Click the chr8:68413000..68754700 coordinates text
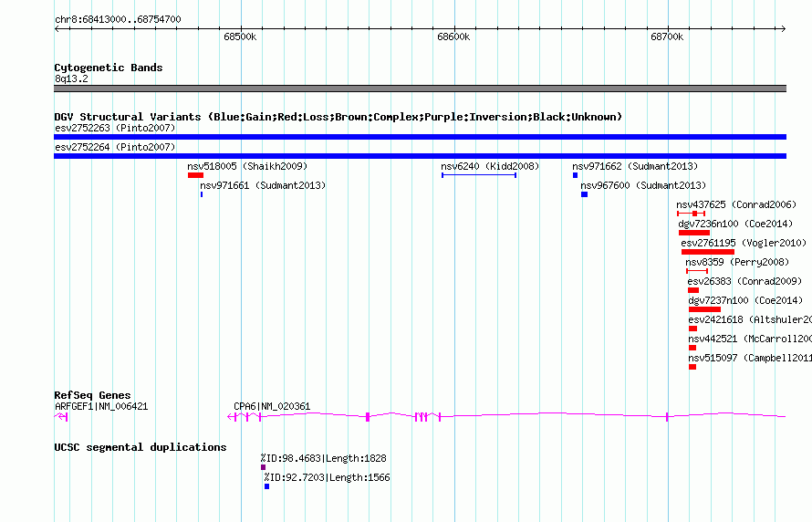The image size is (812, 522). tap(118, 19)
